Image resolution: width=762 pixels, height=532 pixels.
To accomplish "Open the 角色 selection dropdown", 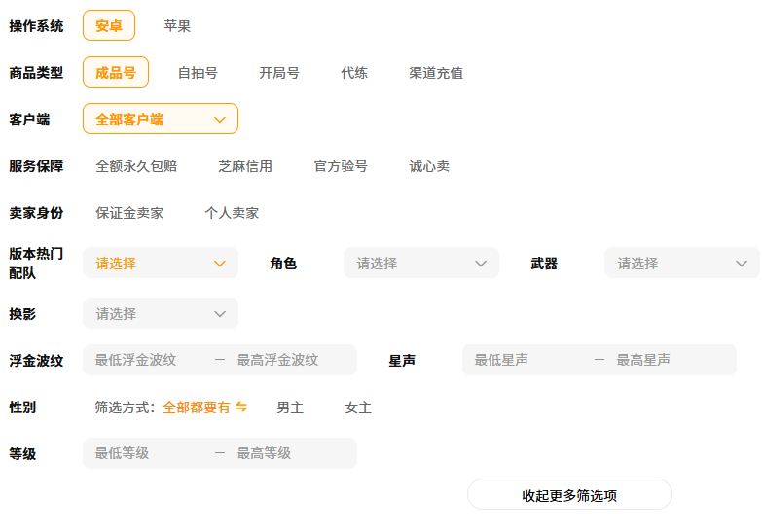I will [420, 264].
